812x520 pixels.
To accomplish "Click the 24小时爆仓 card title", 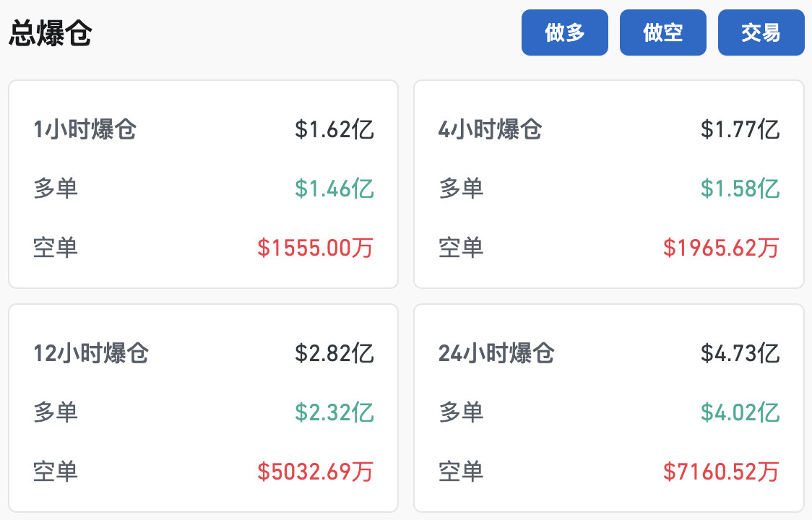I will tap(496, 354).
